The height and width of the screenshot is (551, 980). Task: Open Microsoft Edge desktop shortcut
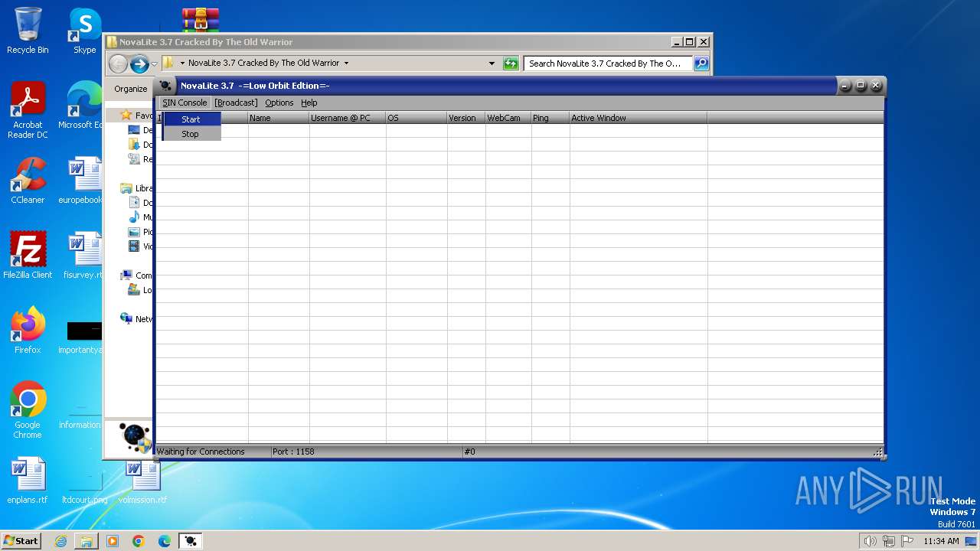(x=83, y=106)
